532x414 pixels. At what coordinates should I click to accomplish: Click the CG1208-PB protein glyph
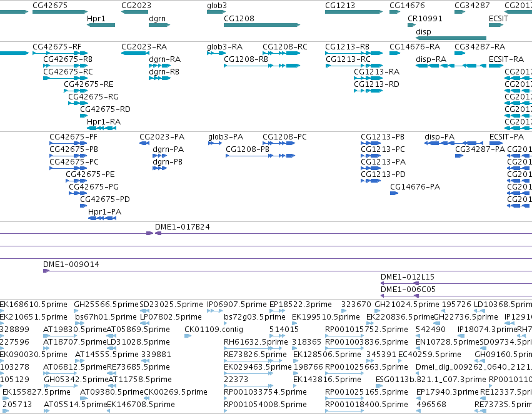(x=260, y=156)
